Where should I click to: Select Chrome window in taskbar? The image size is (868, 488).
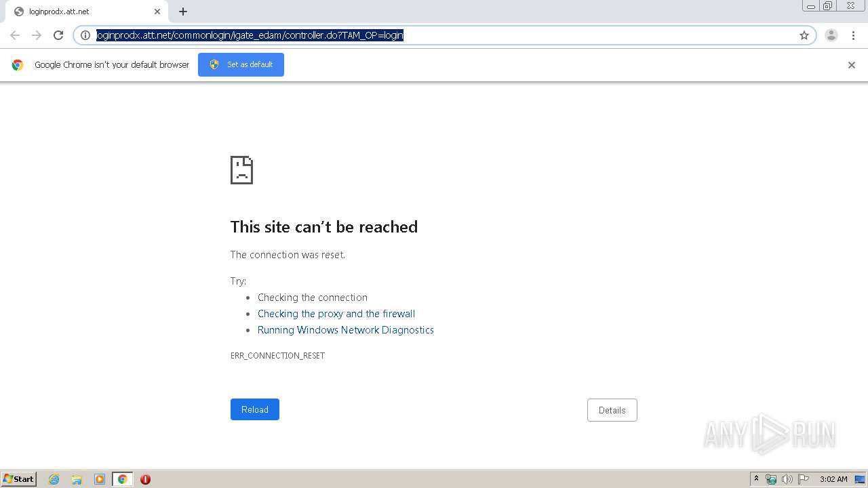(x=122, y=479)
